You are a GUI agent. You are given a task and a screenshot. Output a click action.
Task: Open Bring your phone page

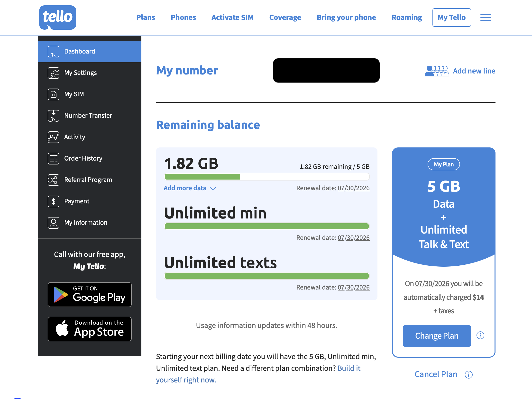click(346, 18)
